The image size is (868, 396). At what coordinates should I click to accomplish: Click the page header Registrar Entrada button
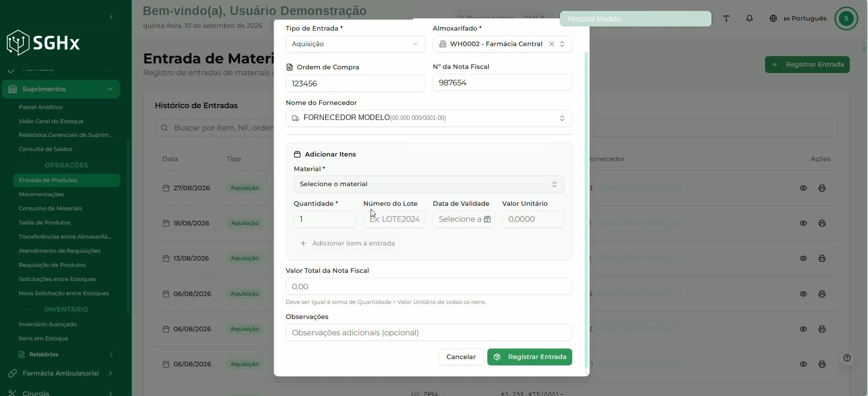point(807,64)
